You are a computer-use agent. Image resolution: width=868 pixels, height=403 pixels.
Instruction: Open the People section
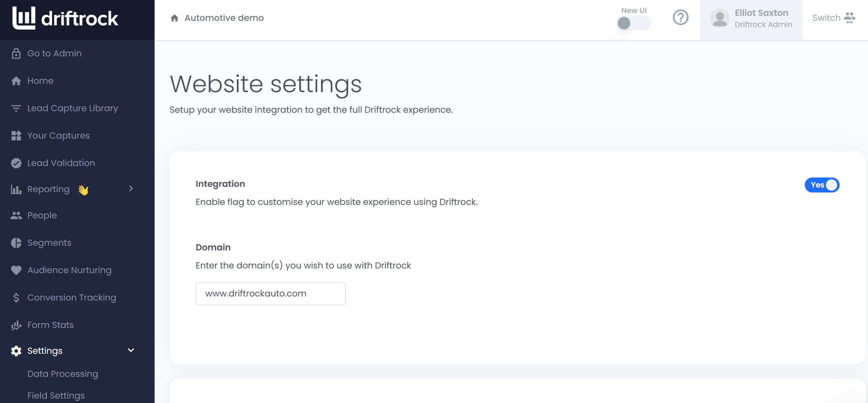point(42,215)
